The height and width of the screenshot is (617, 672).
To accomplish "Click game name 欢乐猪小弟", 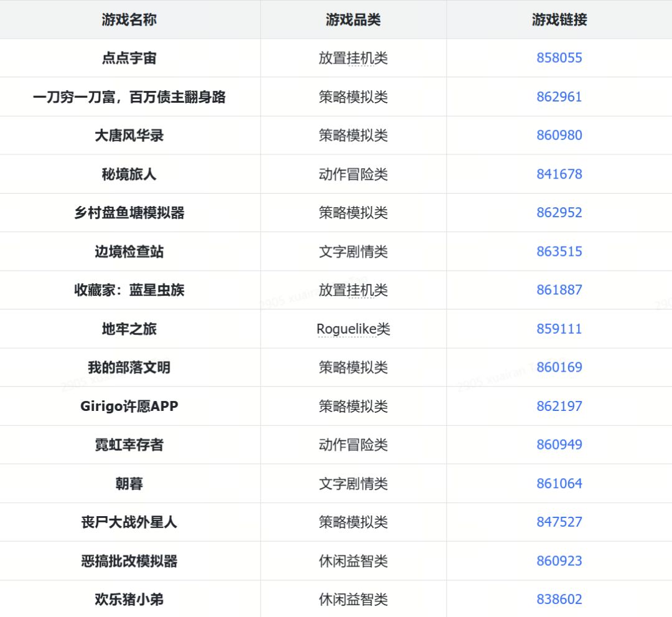I will pos(129,600).
